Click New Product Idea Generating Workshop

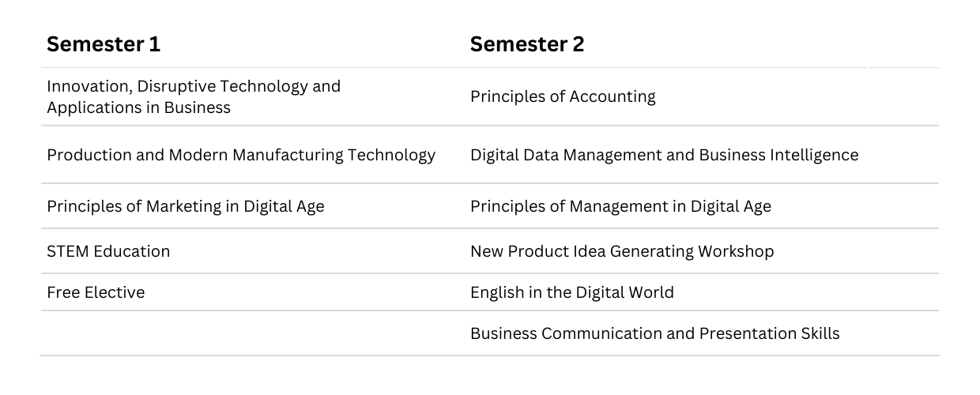pyautogui.click(x=622, y=251)
